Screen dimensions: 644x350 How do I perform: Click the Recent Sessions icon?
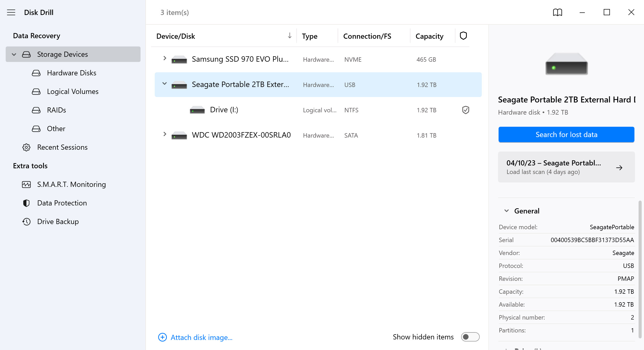click(26, 147)
